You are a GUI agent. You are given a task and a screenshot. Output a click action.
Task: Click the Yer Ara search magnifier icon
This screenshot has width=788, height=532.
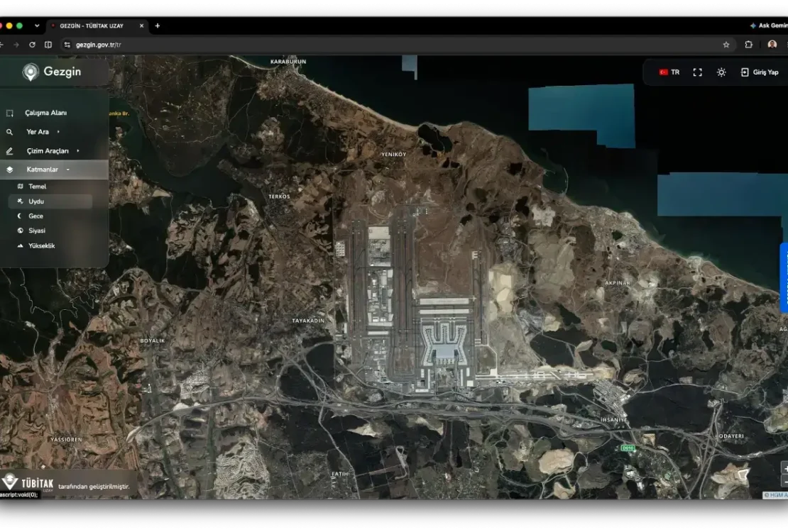9,132
